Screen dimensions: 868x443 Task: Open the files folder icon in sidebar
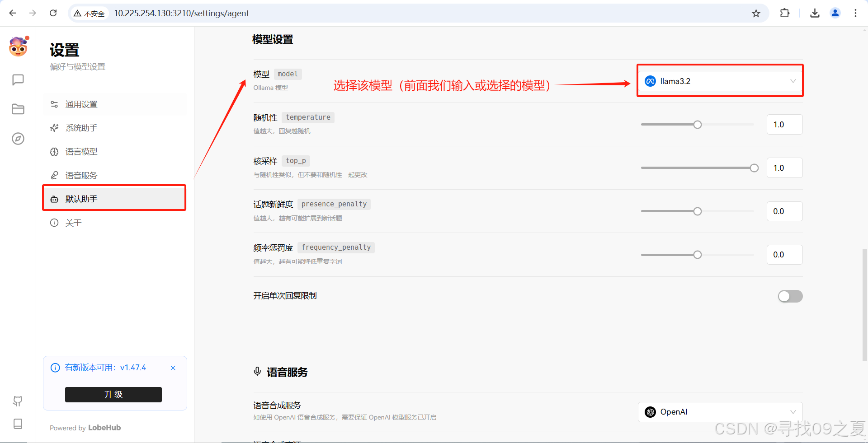pyautogui.click(x=18, y=109)
